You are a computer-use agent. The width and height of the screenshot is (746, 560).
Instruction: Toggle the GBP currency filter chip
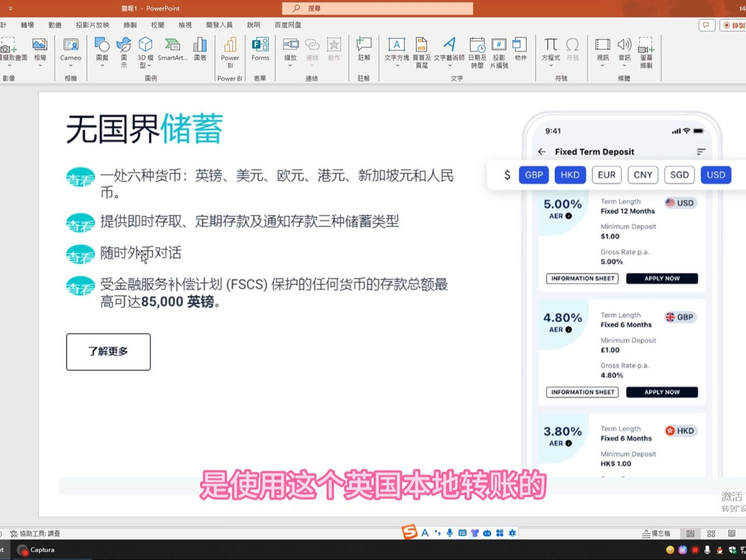click(534, 175)
